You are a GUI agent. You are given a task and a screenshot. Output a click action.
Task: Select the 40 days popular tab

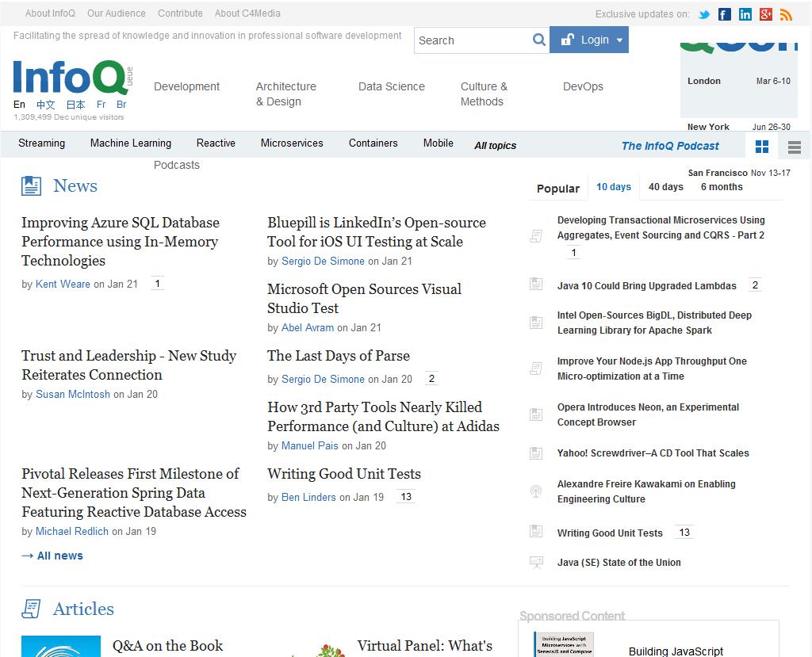[x=666, y=187]
